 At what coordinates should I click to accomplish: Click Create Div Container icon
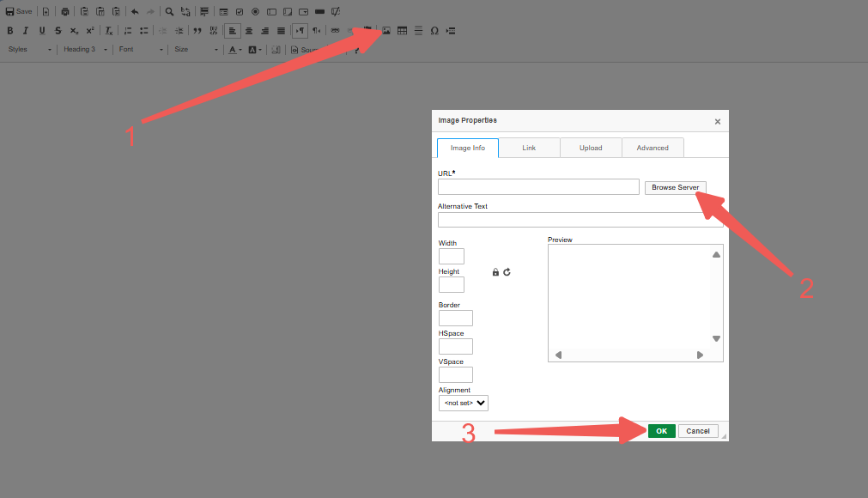[x=214, y=31]
